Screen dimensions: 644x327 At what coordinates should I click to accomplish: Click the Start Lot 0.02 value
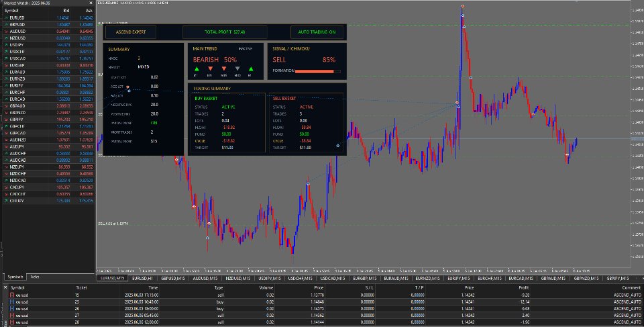tap(154, 77)
